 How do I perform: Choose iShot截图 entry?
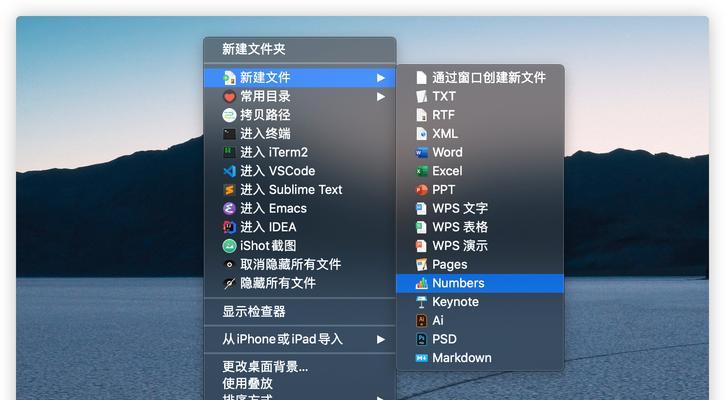[300, 246]
